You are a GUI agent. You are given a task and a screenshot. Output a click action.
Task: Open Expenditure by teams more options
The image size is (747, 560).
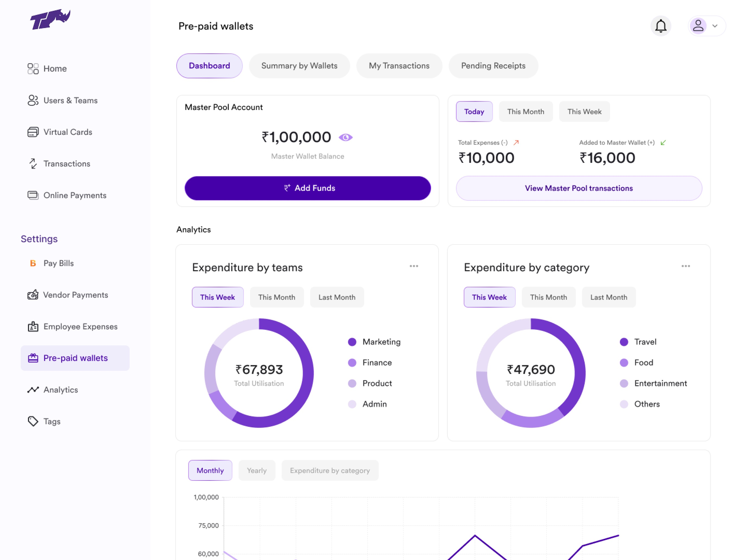click(x=414, y=266)
